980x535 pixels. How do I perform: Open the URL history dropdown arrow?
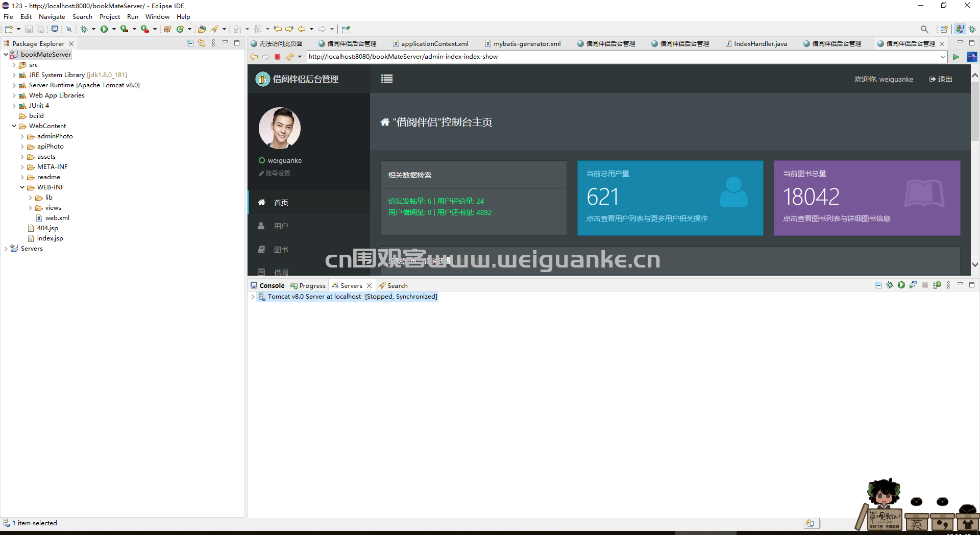943,57
